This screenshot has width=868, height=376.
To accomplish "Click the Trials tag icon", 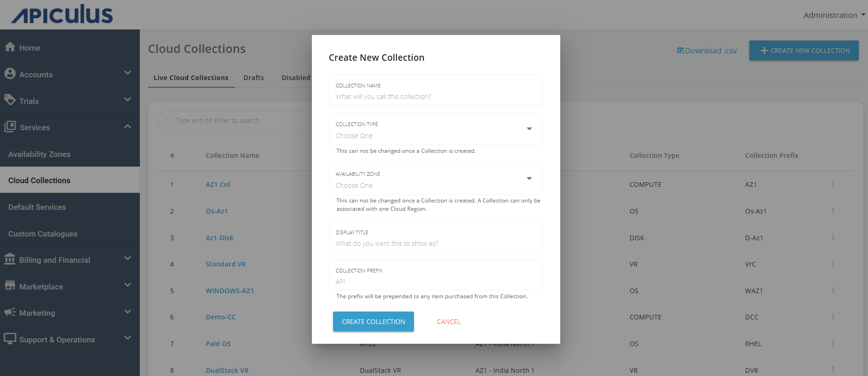I will (10, 100).
